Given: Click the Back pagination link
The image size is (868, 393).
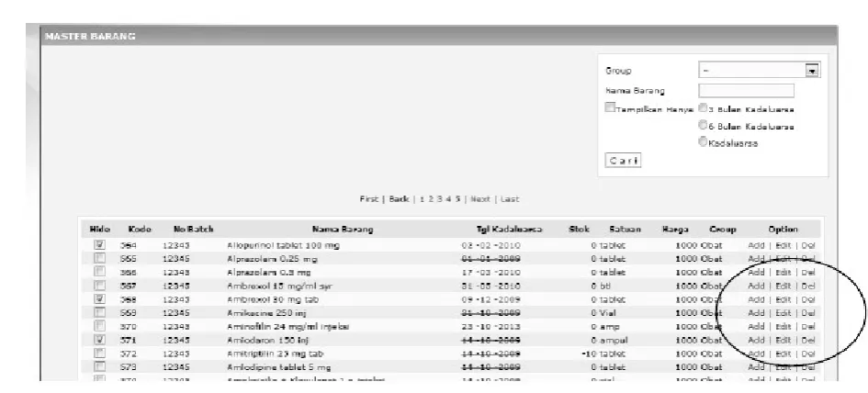Looking at the screenshot, I should [x=399, y=199].
